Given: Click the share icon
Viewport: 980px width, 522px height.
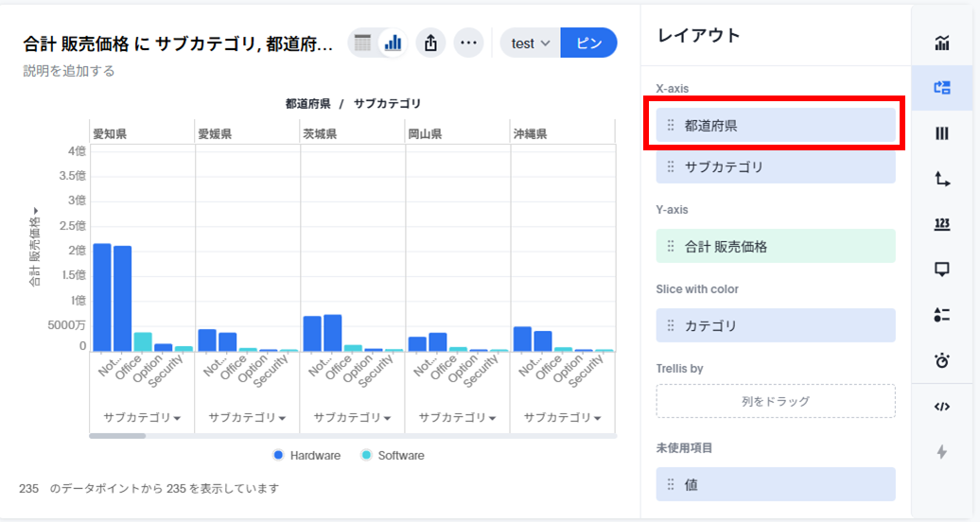Looking at the screenshot, I should [x=430, y=43].
